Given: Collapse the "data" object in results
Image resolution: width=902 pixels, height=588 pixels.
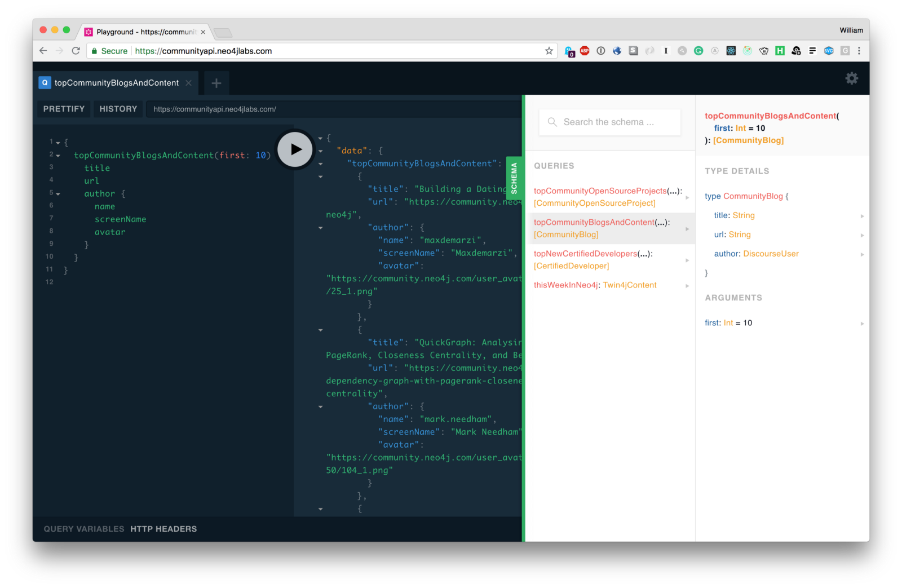Looking at the screenshot, I should pyautogui.click(x=320, y=151).
